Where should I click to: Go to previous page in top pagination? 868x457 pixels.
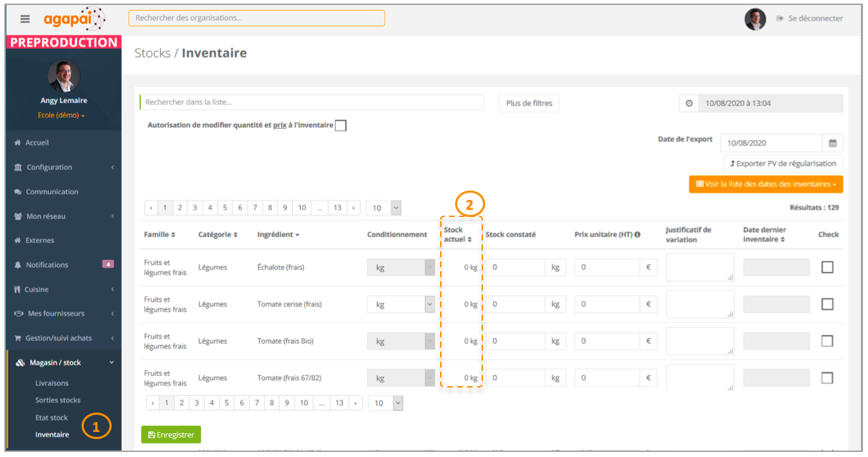coord(151,208)
